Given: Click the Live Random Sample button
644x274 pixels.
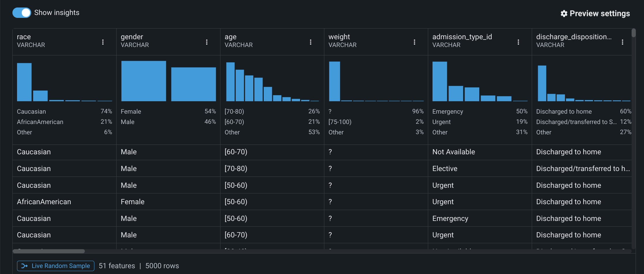Looking at the screenshot, I should click(56, 266).
